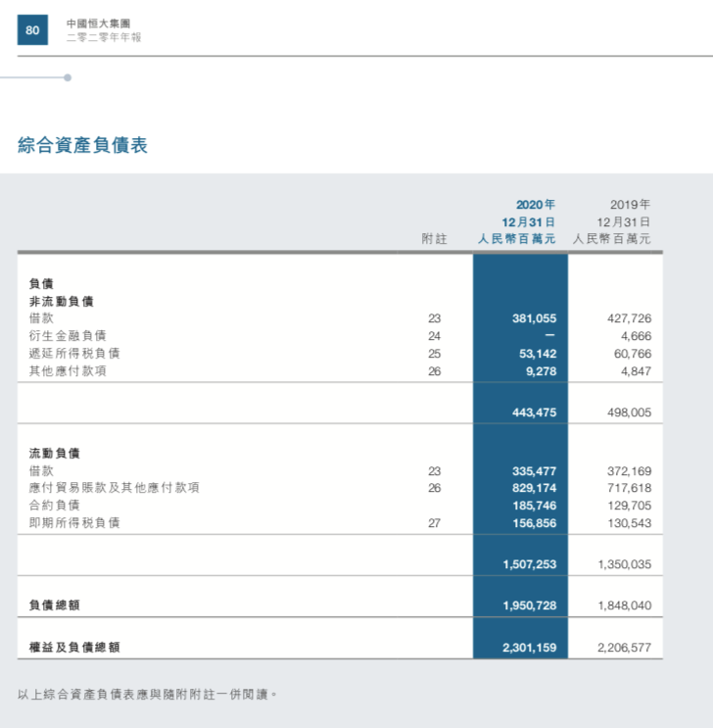Click the 2019 value 717,618
713x728 pixels.
point(629,488)
